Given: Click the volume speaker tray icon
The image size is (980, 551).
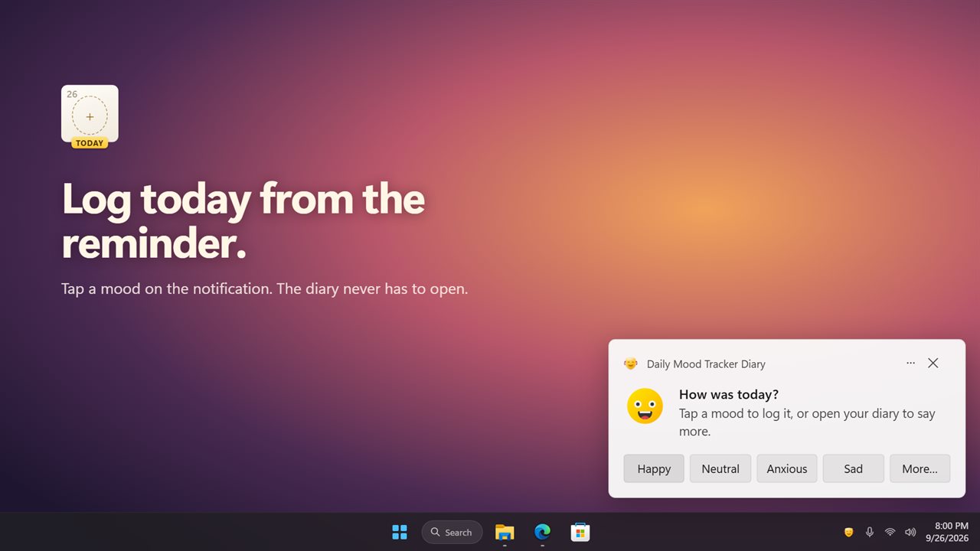Looking at the screenshot, I should coord(910,532).
